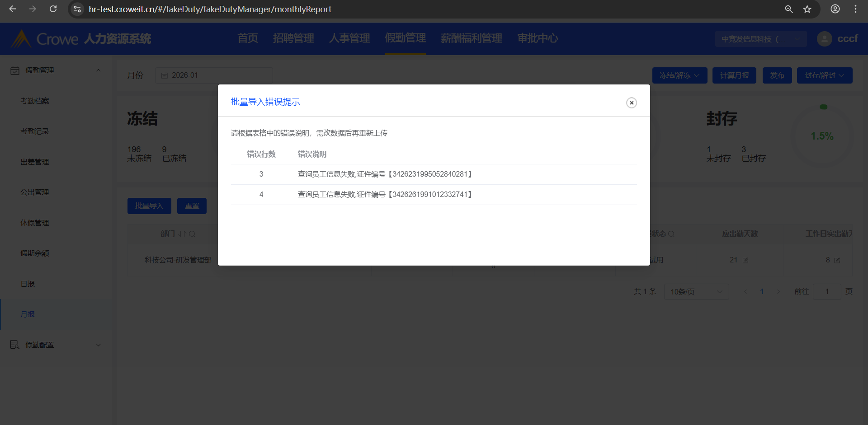
Task: Click the 错误说明 column header
Action: coord(312,154)
